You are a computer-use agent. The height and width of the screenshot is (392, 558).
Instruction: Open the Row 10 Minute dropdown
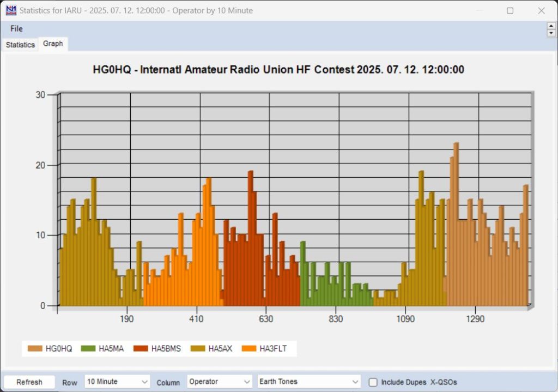click(117, 382)
